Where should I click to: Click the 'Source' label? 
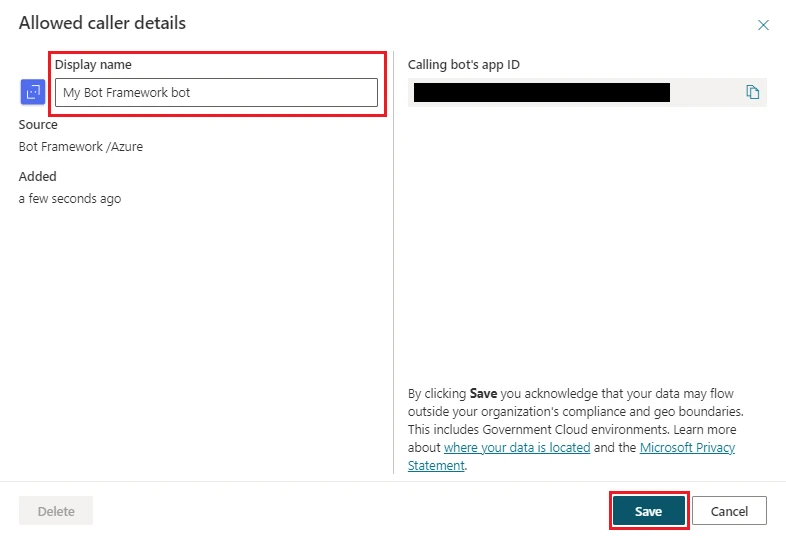tap(38, 125)
